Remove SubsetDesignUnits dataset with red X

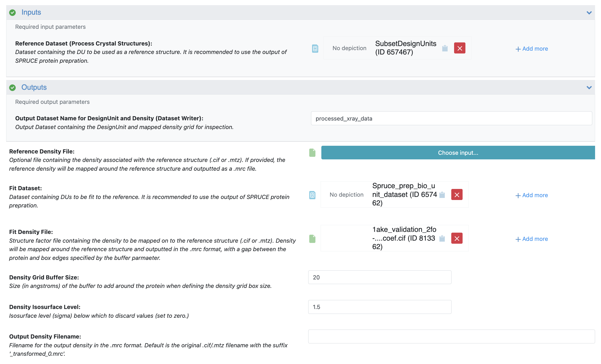click(459, 48)
